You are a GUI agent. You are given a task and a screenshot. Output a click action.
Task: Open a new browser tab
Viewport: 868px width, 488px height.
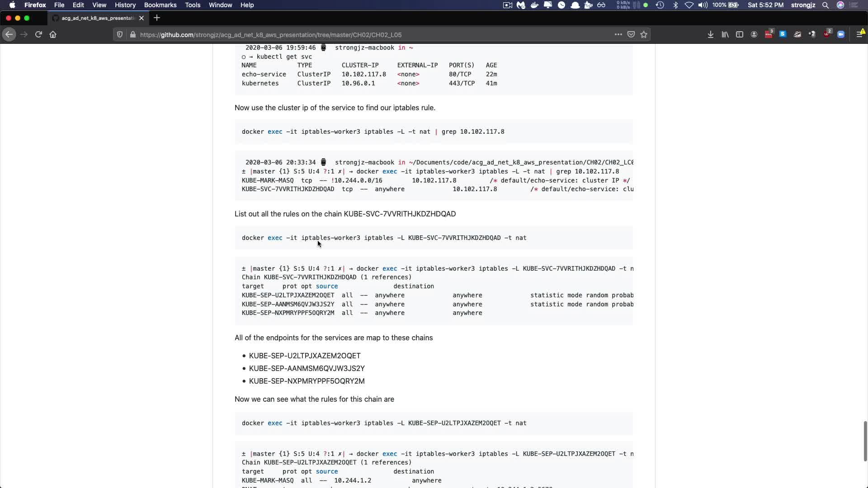[157, 18]
